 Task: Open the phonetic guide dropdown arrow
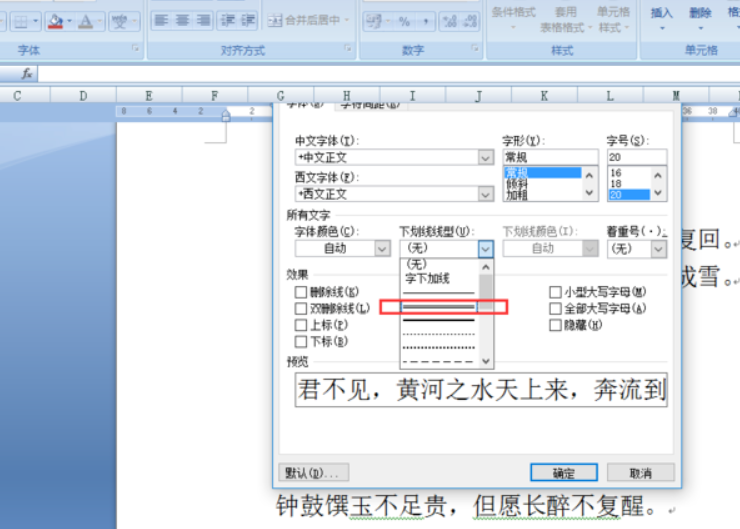[x=134, y=21]
